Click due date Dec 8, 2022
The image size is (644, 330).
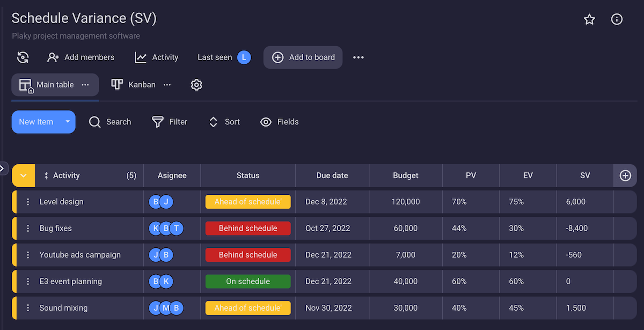[326, 202]
